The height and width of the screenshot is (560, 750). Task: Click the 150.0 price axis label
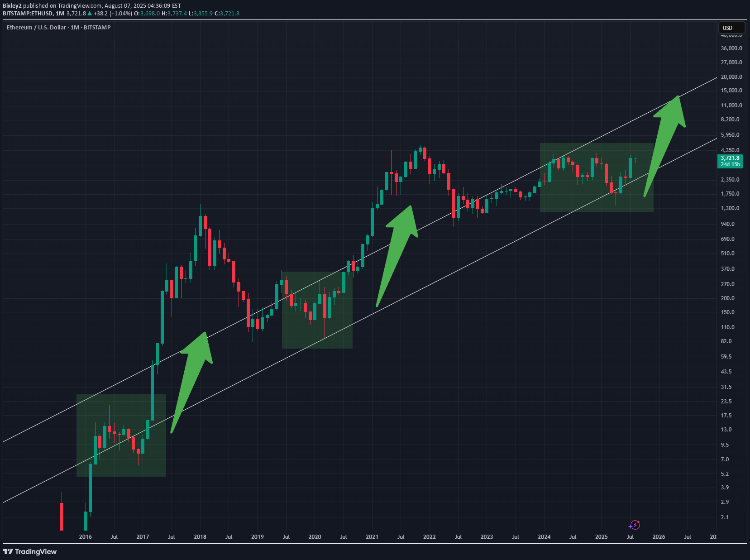click(x=728, y=312)
